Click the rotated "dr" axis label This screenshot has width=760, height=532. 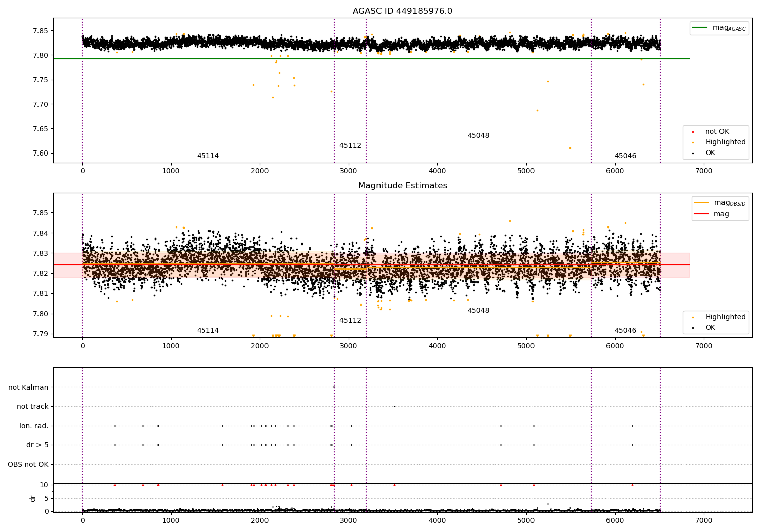(33, 498)
